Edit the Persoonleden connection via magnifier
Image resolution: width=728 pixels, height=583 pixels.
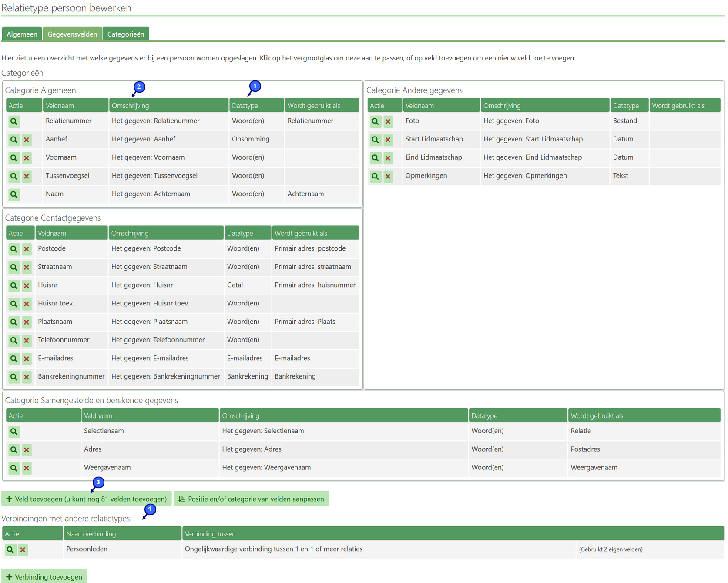(x=10, y=550)
